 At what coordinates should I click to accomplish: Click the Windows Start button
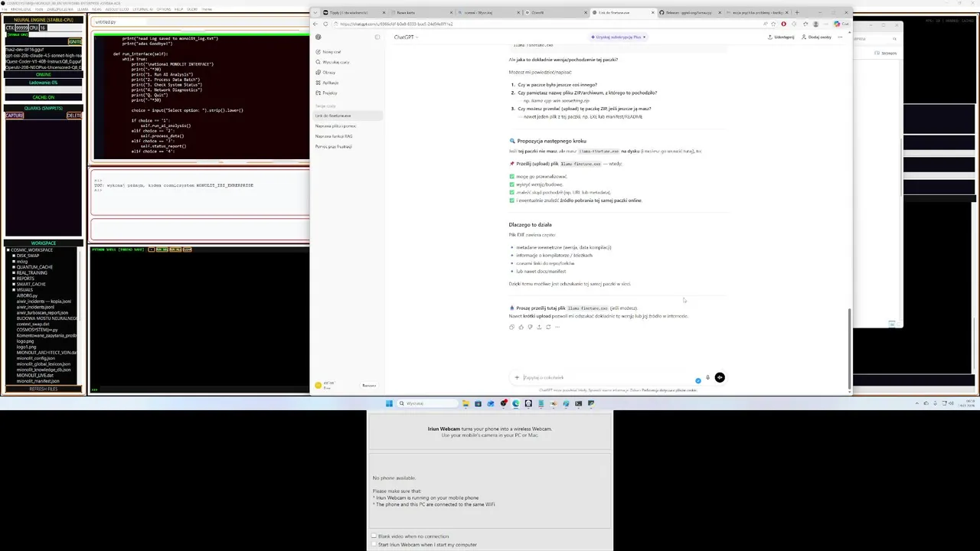[x=389, y=403]
